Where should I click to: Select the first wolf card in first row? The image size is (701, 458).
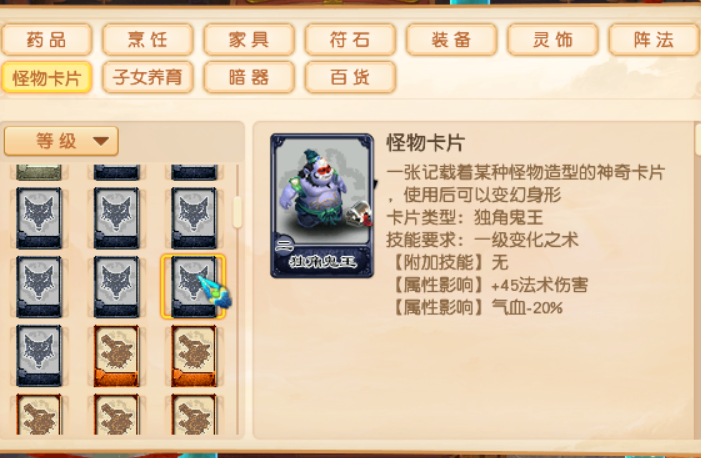[x=39, y=218]
